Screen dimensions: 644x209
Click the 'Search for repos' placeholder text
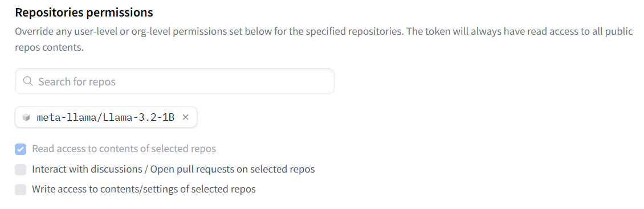[77, 81]
